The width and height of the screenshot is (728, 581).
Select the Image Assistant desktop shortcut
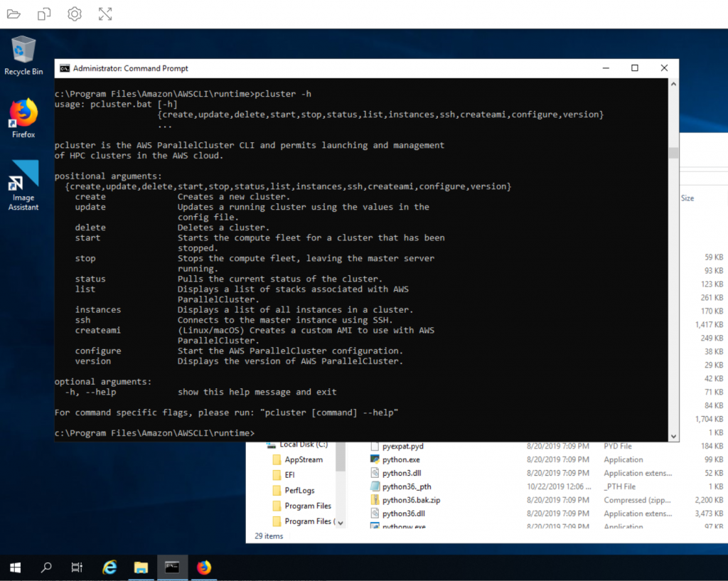point(23,186)
